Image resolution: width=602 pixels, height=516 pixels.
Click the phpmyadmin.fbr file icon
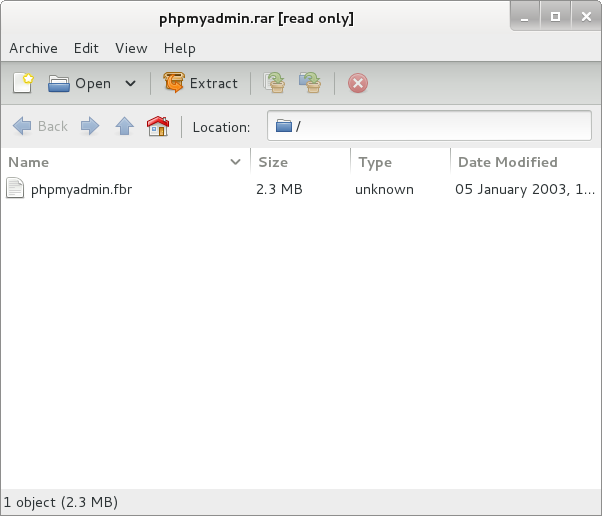[15, 189]
